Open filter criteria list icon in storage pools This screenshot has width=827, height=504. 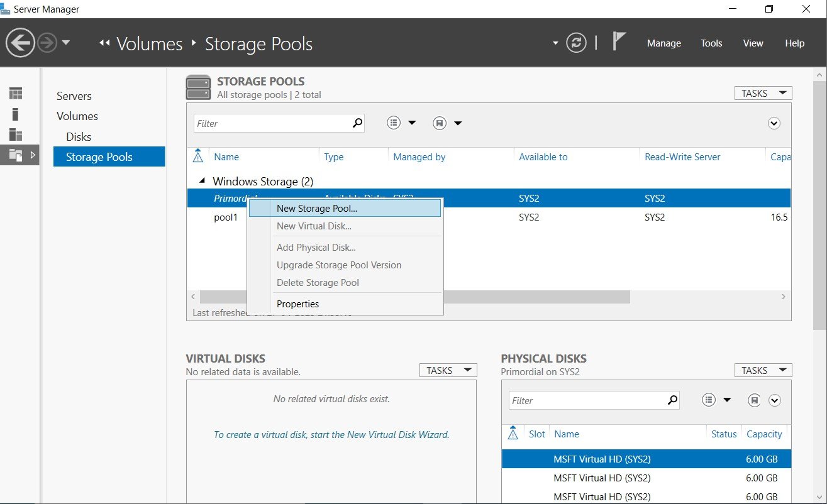394,123
